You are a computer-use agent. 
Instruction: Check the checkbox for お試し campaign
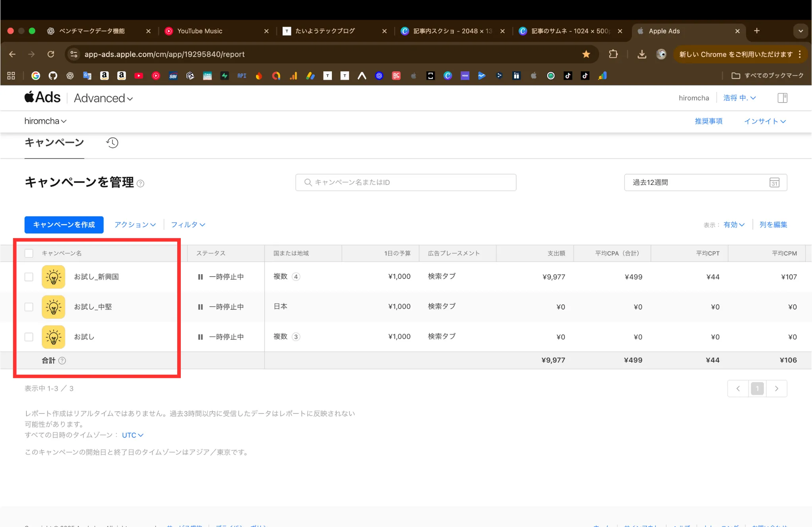(29, 337)
